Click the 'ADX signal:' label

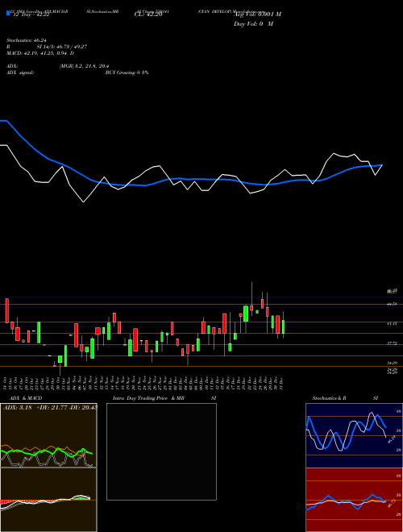pos(20,73)
